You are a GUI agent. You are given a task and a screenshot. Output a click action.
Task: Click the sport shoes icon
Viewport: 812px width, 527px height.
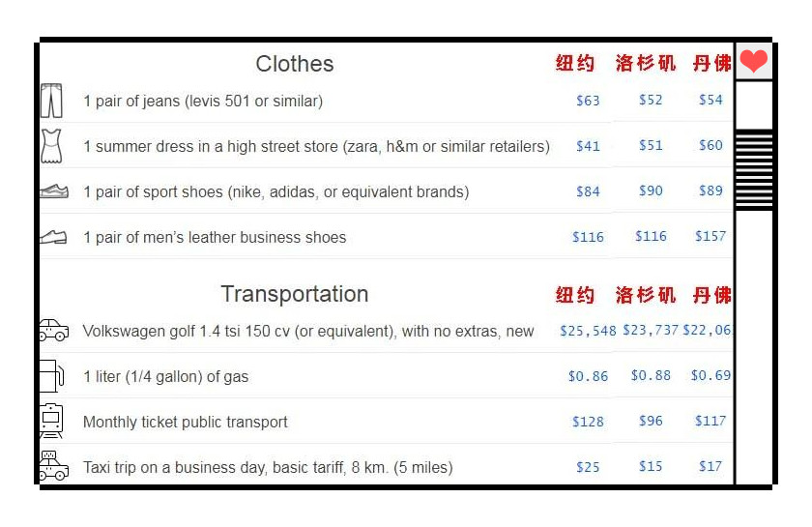[x=54, y=190]
